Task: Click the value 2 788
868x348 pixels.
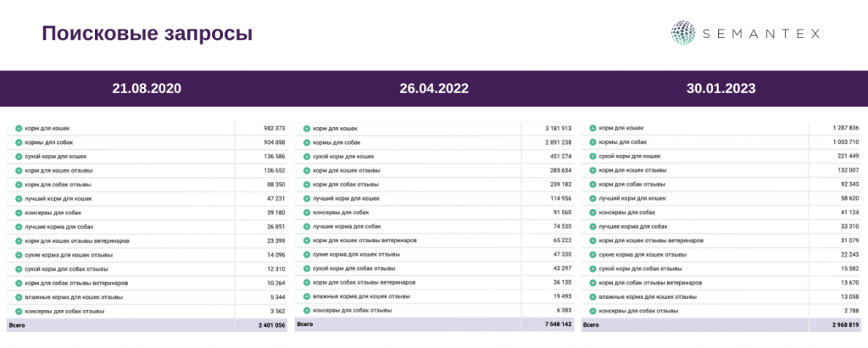Action: pyautogui.click(x=851, y=311)
